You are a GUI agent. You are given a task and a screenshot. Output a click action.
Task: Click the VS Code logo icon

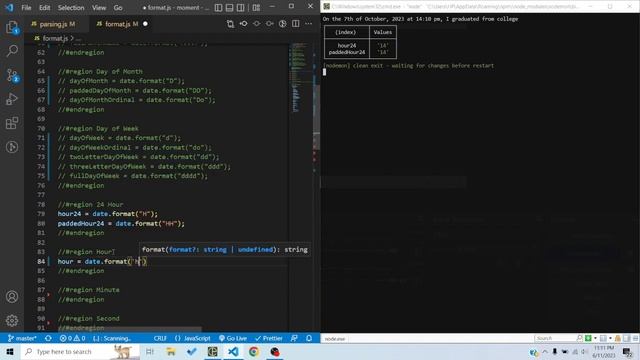9,7
